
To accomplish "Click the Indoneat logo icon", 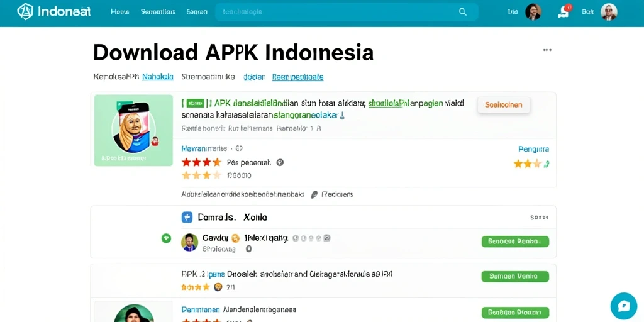I will tap(25, 11).
